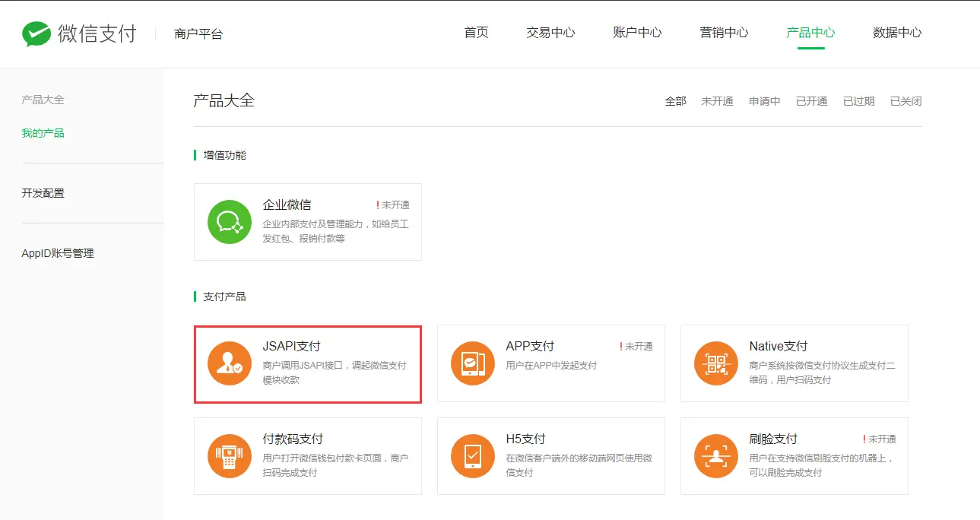Open the 首页 navigation tab
This screenshot has width=980, height=520.
[476, 33]
